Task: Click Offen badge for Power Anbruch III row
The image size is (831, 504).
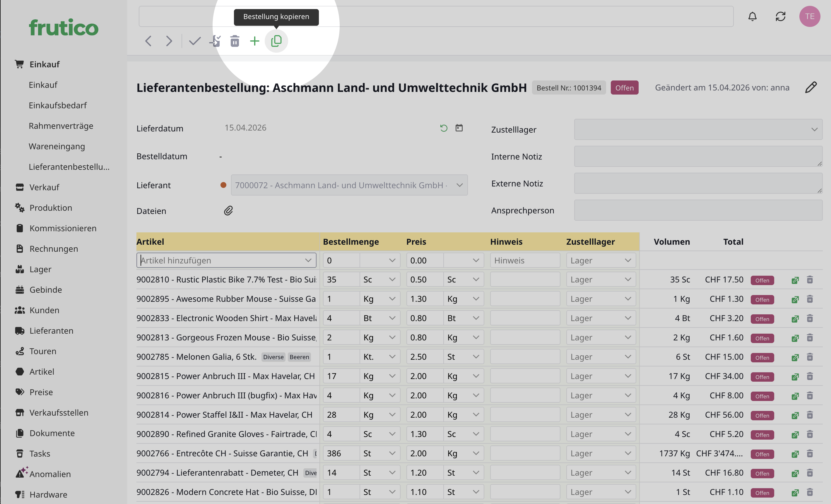Action: (762, 377)
